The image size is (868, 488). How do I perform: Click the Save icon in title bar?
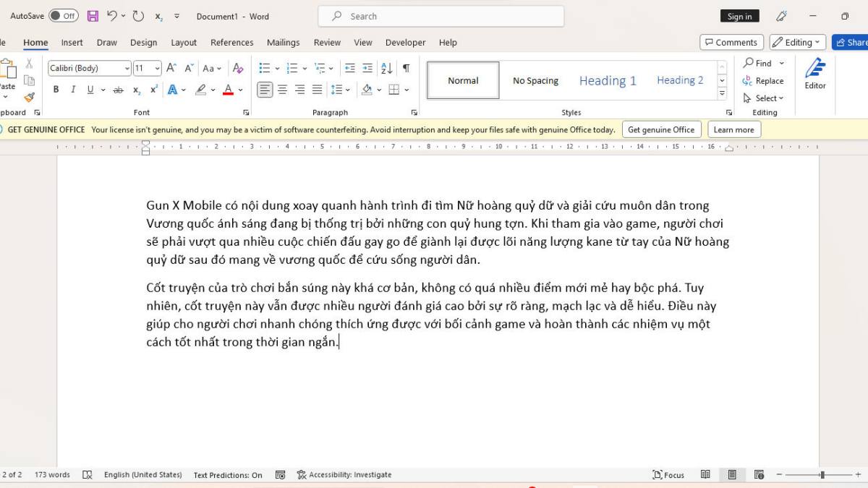93,16
